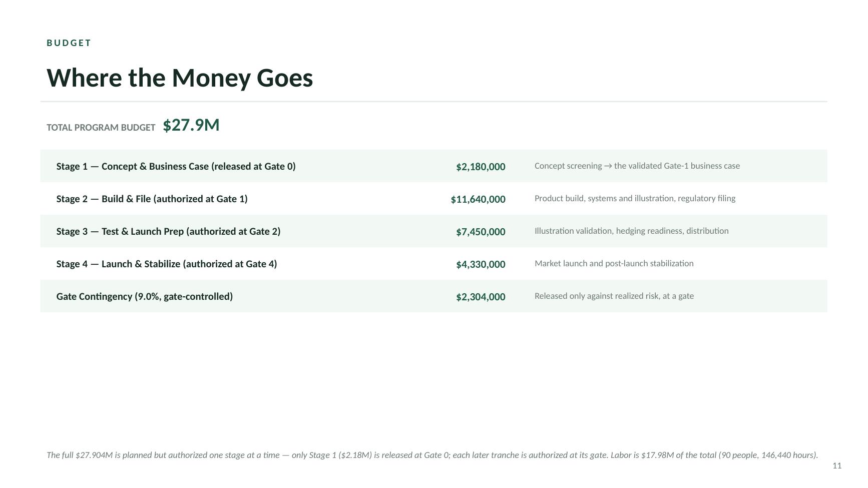The width and height of the screenshot is (868, 488).
Task: Select the $2,180,000 amount
Action: pos(481,167)
